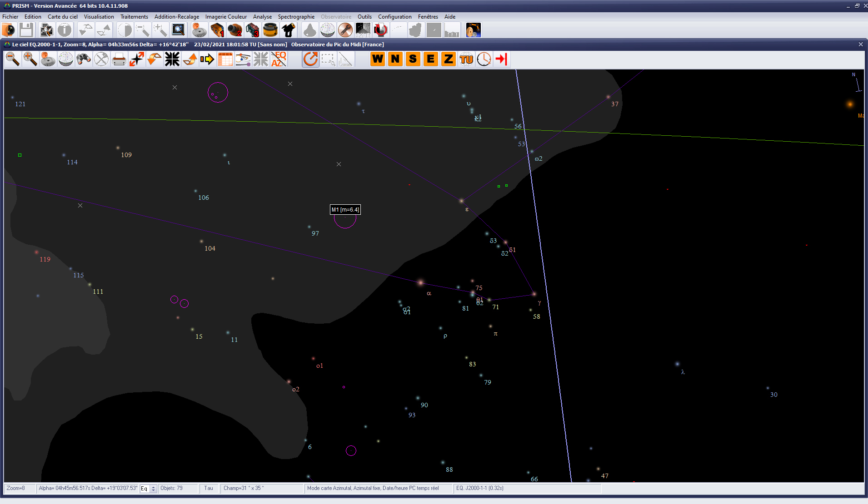Expand the Configuration menu
This screenshot has height=504, width=868.
(x=394, y=17)
